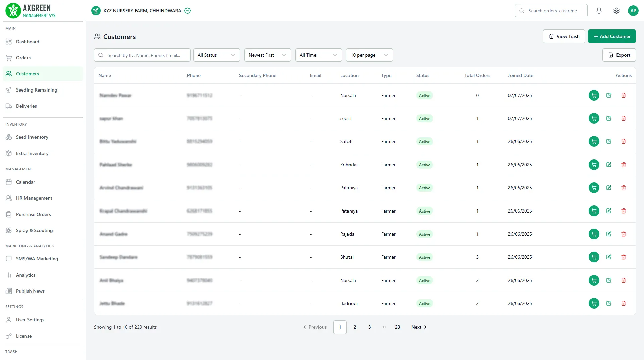This screenshot has width=644, height=360.
Task: Click the trash icon for the Kohndar customer
Action: (623, 165)
